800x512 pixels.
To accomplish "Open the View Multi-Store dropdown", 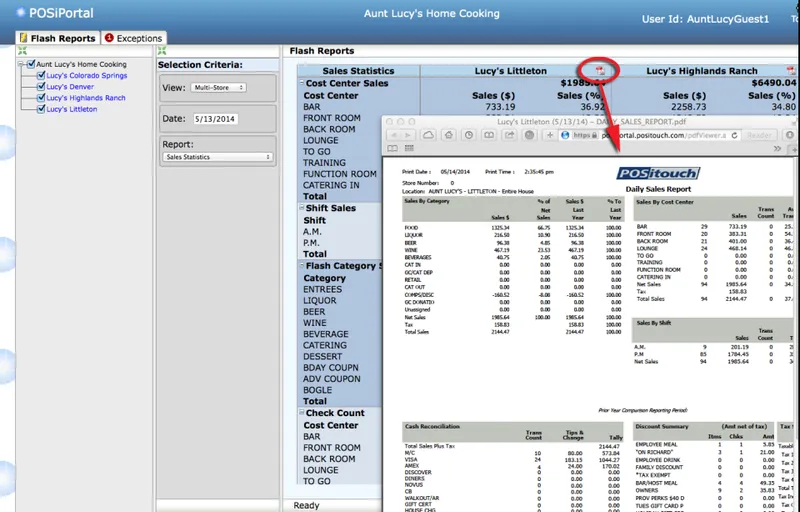I will coord(218,88).
